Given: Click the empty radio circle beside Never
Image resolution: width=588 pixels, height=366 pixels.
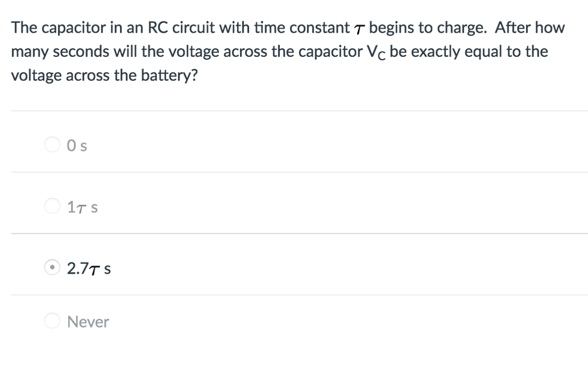Looking at the screenshot, I should click(52, 320).
